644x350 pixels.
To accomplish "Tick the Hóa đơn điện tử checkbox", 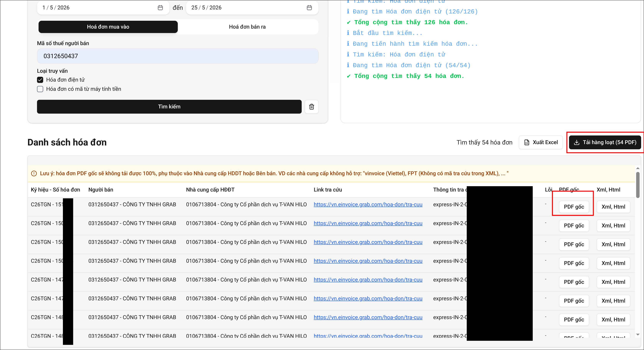I will pos(40,80).
